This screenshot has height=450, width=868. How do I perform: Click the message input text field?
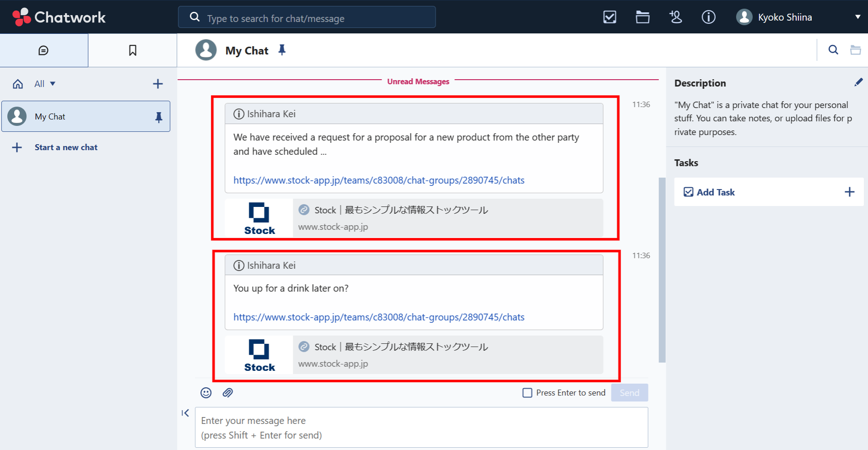[x=421, y=428]
